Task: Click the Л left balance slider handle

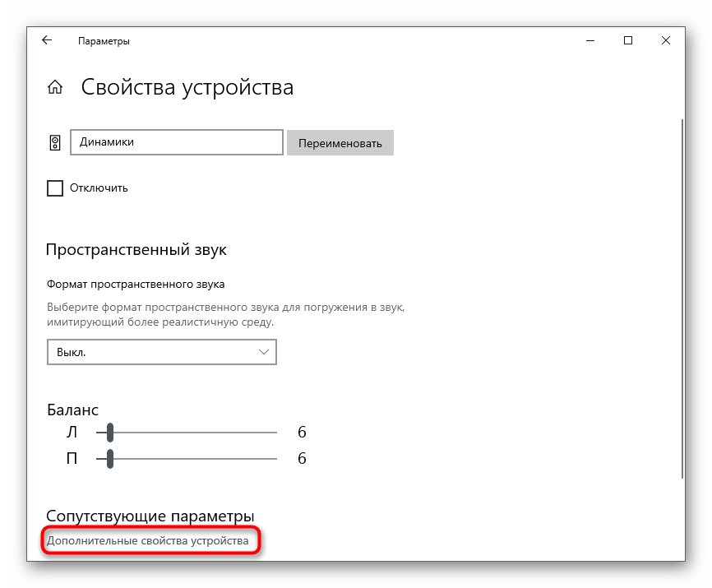Action: (x=109, y=433)
